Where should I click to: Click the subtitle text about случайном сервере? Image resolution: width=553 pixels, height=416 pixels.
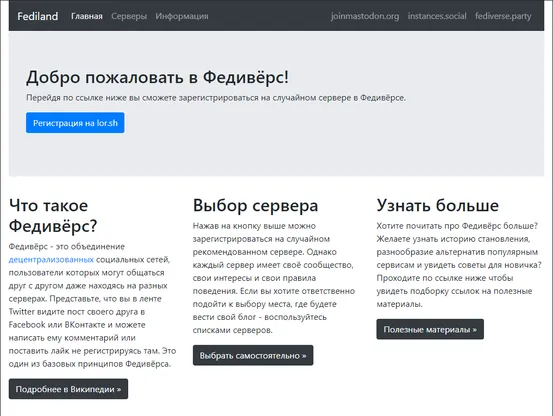(x=216, y=98)
